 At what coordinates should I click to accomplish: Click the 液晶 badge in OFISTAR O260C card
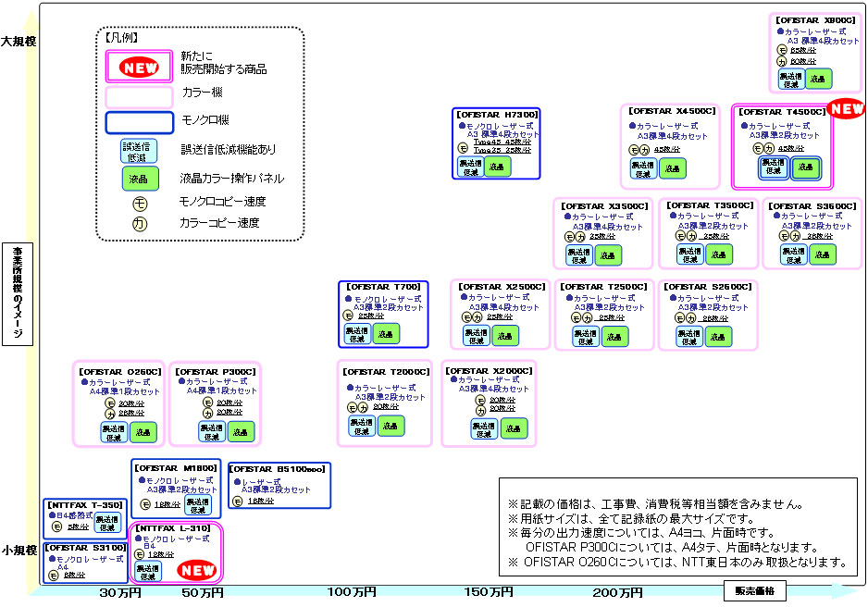click(x=143, y=432)
